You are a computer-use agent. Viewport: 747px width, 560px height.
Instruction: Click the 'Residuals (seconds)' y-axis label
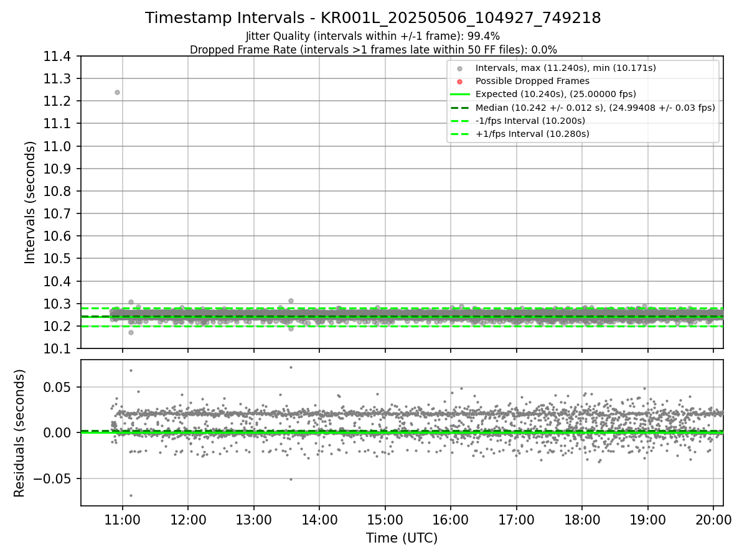20,433
